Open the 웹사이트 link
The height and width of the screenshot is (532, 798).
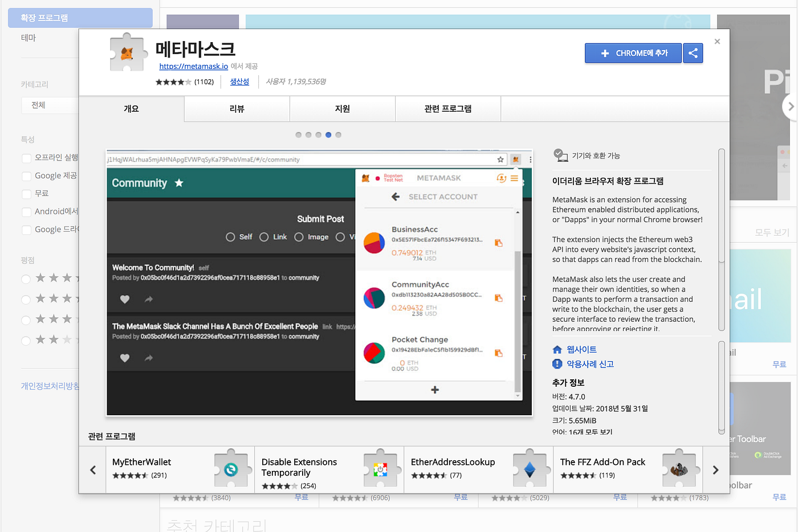click(581, 350)
